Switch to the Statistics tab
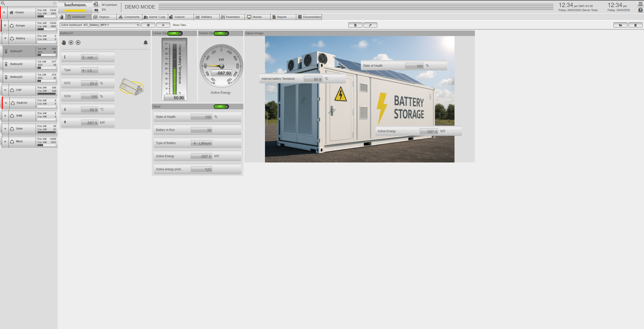This screenshot has width=644, height=329. (x=204, y=17)
